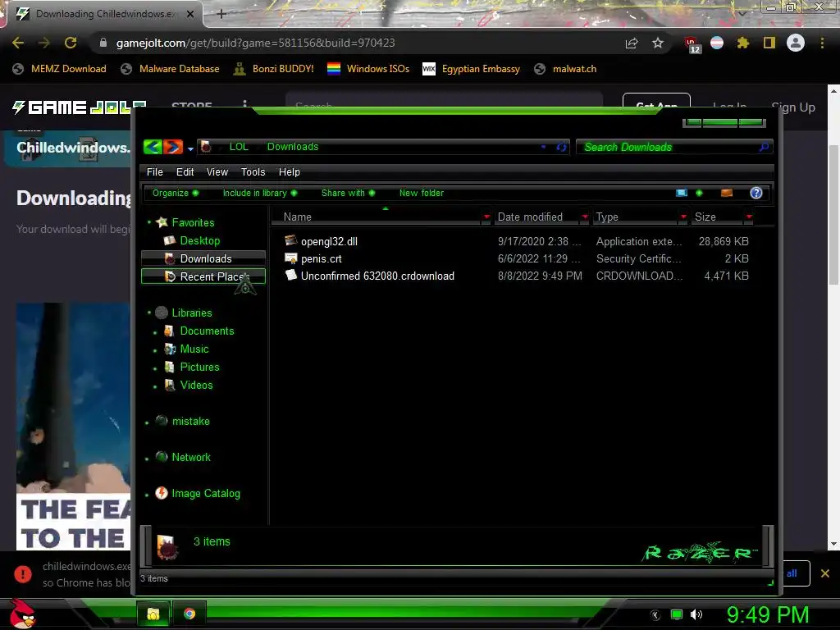
Task: Open Chrome side panel icon
Action: (x=769, y=43)
